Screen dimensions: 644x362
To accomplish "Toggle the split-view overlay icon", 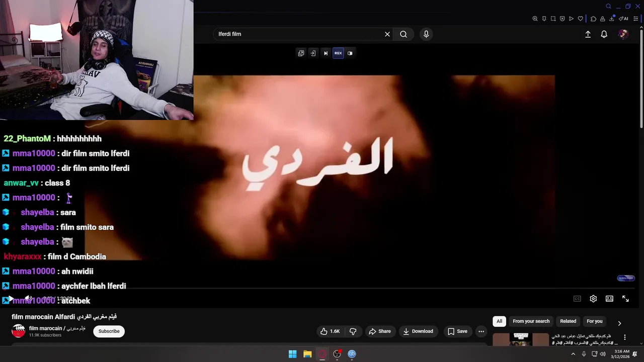I will pos(350,53).
